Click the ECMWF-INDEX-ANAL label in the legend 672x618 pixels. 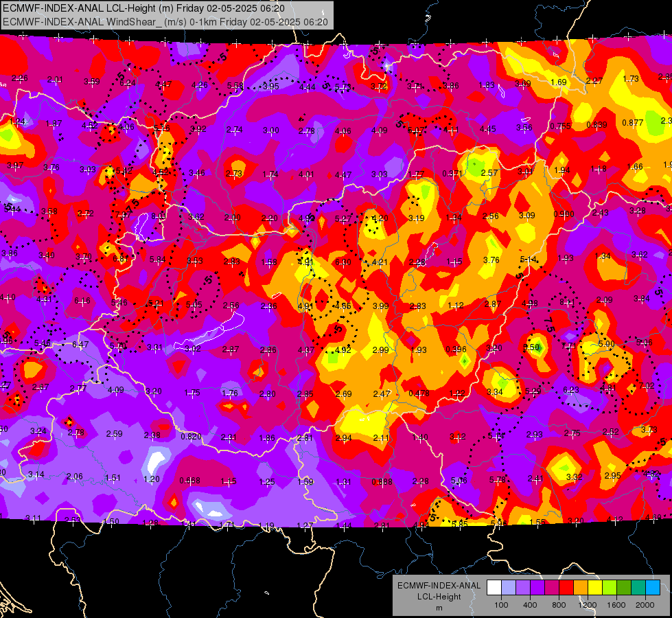pos(439,586)
